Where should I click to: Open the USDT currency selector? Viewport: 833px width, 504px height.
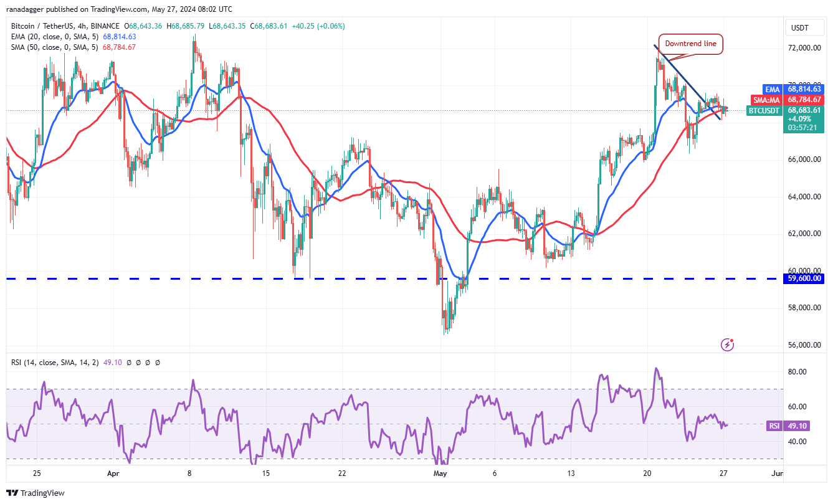point(799,27)
